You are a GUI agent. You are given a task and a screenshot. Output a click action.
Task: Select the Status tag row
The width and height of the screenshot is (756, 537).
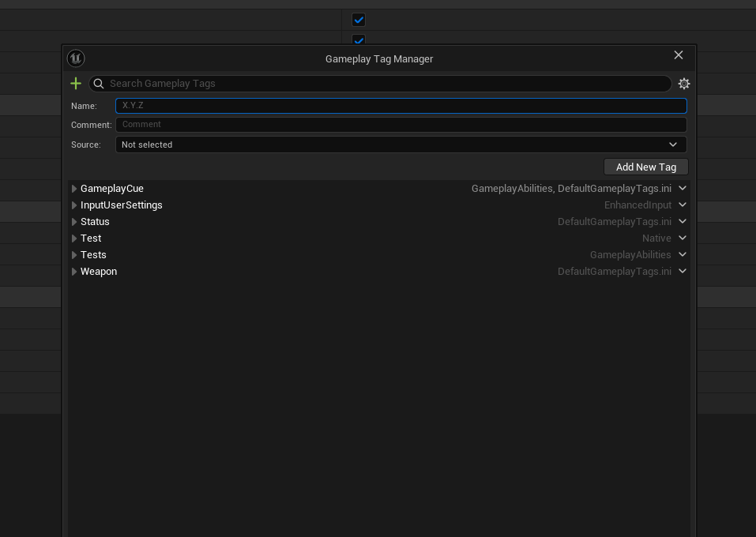[x=379, y=222]
